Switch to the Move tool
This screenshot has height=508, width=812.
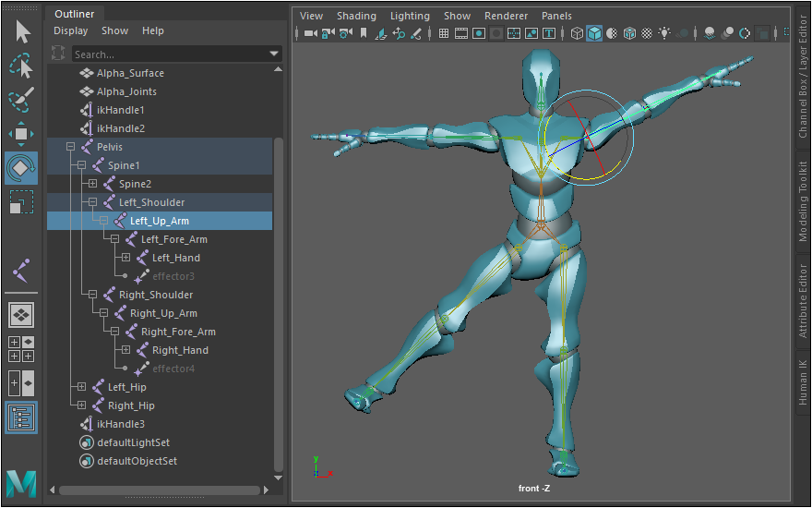(x=21, y=134)
